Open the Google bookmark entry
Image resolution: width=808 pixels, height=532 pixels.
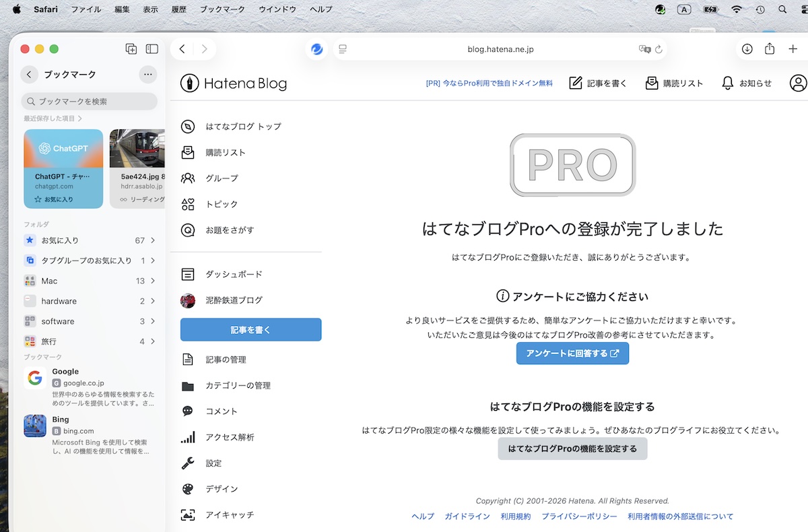90,387
